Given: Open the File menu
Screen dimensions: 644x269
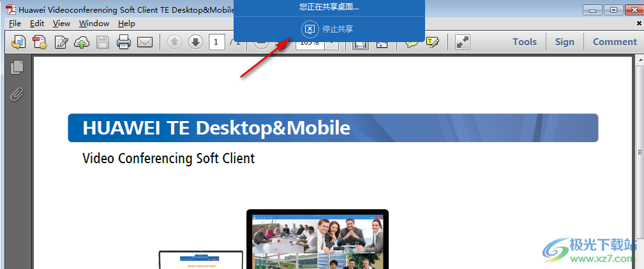Looking at the screenshot, I should click(15, 24).
